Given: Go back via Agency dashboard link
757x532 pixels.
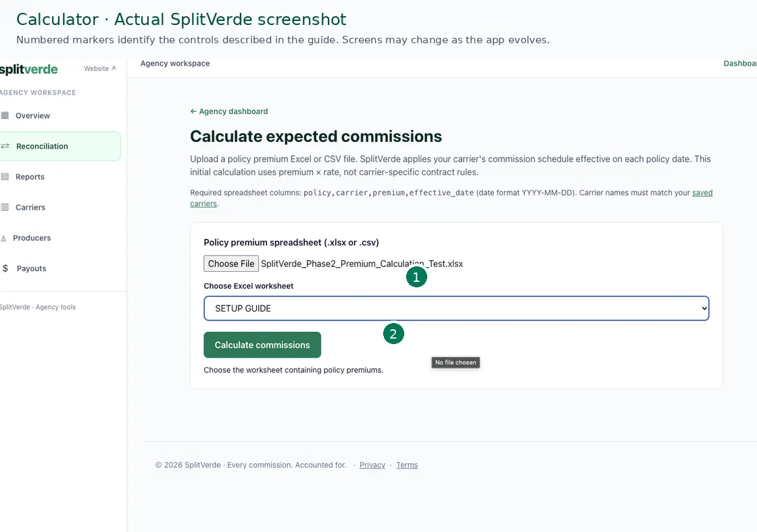Looking at the screenshot, I should point(229,111).
